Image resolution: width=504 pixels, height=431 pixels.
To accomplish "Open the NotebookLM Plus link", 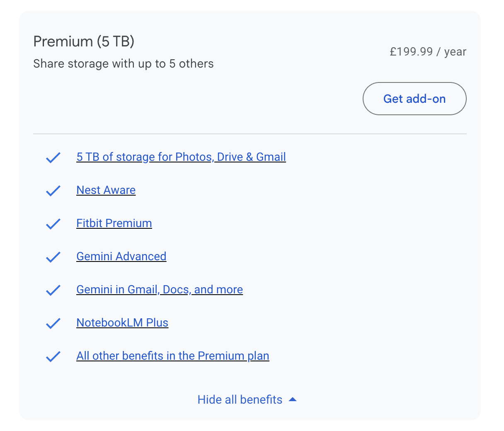I will (x=122, y=323).
